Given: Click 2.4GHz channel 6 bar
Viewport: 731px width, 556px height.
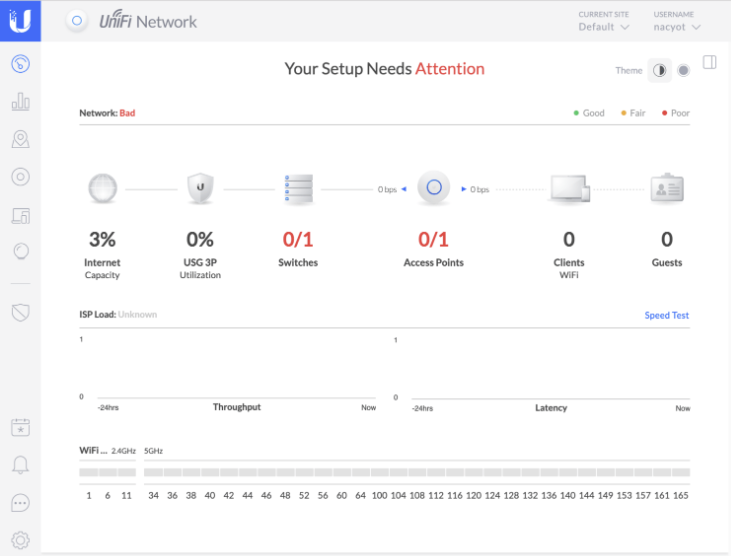Looking at the screenshot, I should (x=108, y=473).
